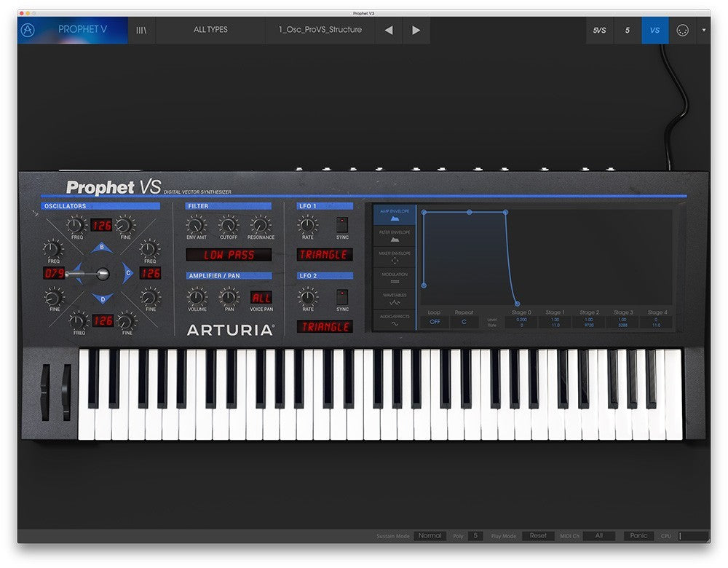This screenshot has width=728, height=568.
Task: Click the Panic button
Action: click(x=639, y=536)
